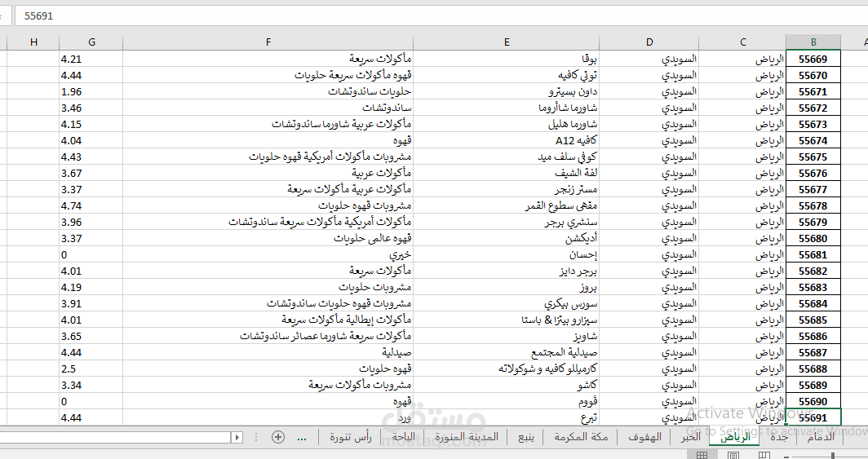
Task: Open the الباحة sheet tab
Action: pyautogui.click(x=403, y=437)
